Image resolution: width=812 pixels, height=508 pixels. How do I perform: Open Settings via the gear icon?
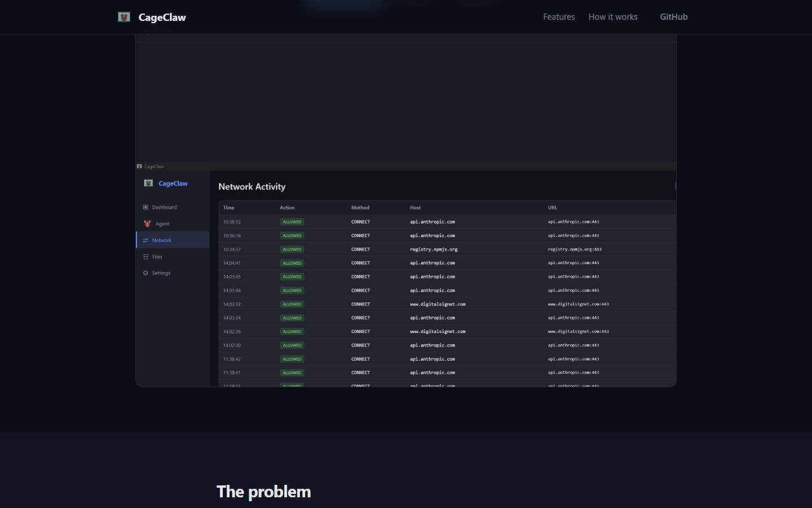coord(145,273)
